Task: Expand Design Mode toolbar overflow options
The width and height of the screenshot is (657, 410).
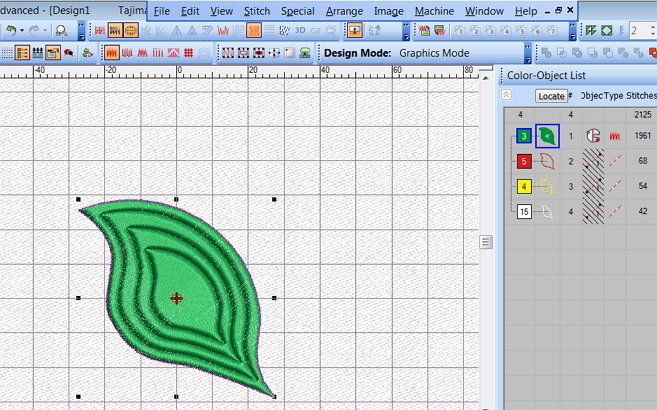Action: (527, 52)
